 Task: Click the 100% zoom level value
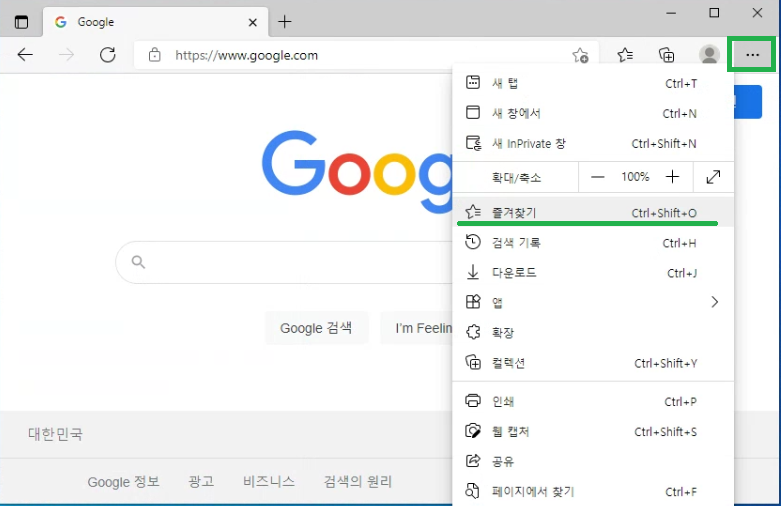[635, 177]
